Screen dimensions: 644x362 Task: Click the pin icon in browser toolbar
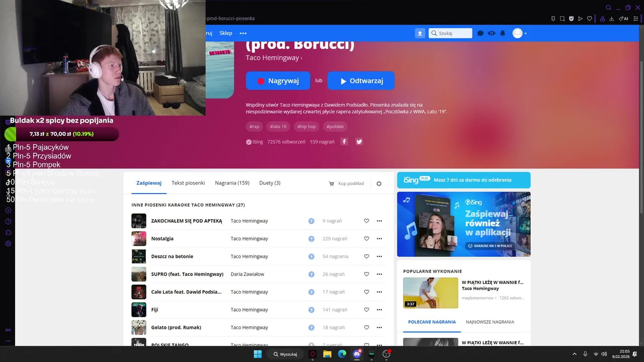[553, 19]
